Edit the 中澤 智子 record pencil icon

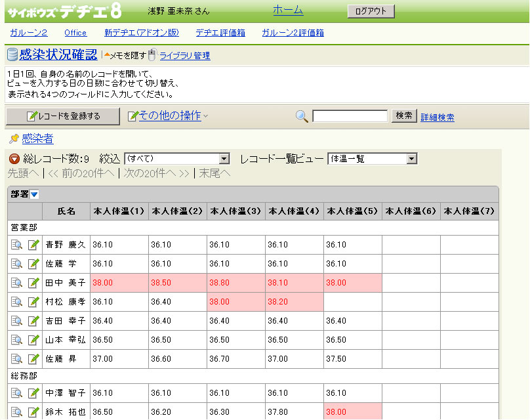point(33,393)
